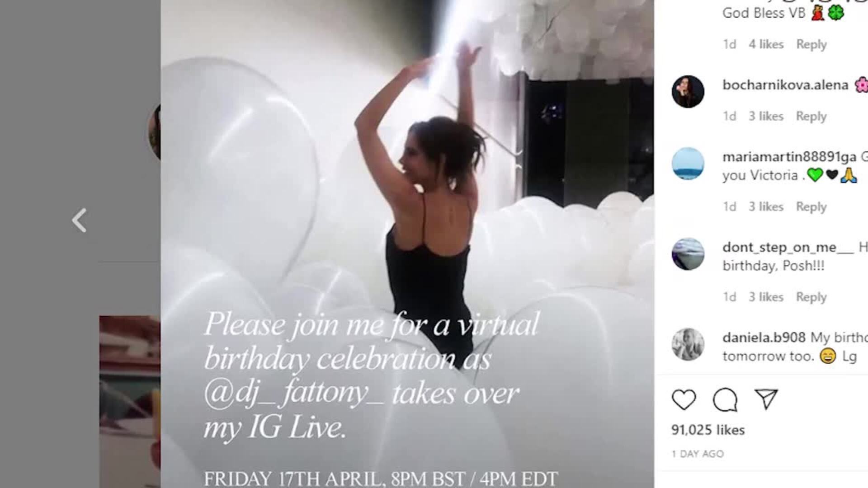Open daniela.b908 profile avatar
This screenshot has width=868, height=488.
point(688,344)
